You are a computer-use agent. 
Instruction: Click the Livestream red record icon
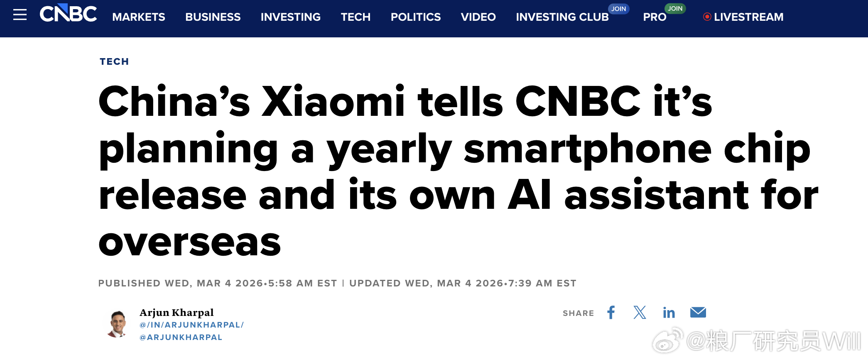[707, 17]
